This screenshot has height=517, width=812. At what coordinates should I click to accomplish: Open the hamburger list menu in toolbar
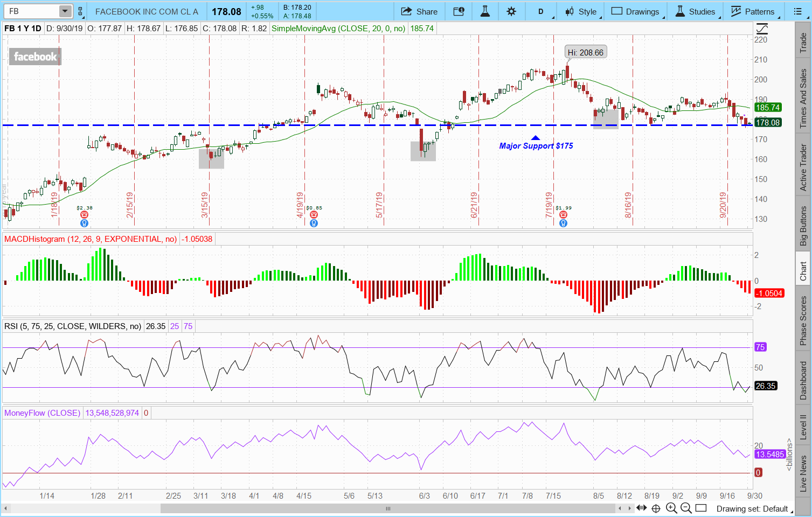tap(797, 11)
